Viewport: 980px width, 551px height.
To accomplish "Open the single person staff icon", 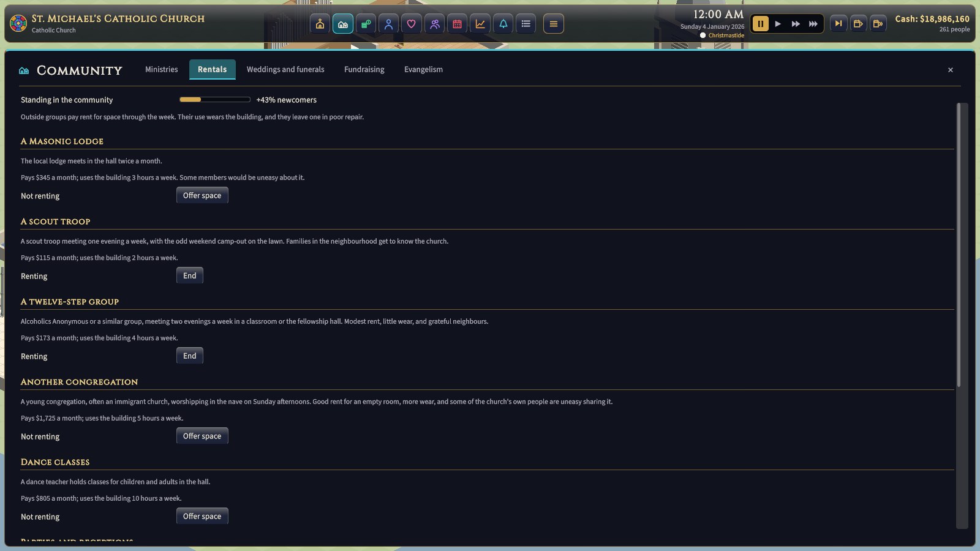I will 388,24.
